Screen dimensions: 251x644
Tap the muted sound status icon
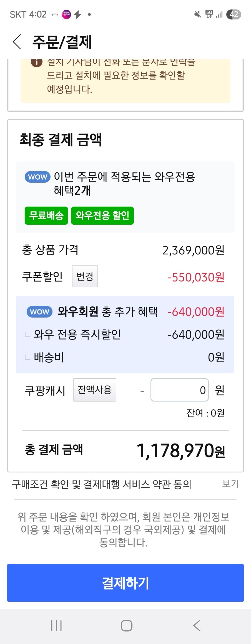(x=198, y=14)
